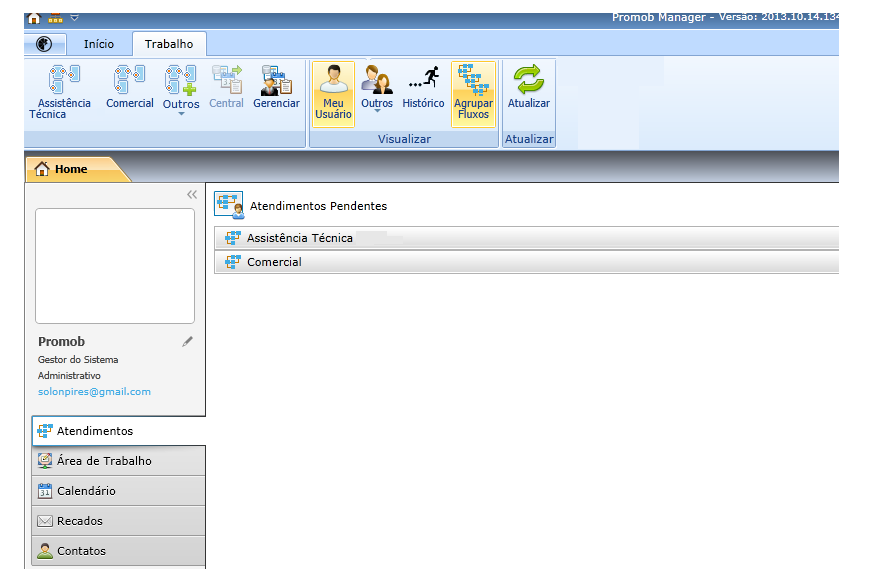Screen dimensions: 880x581
Task: Click the Administrativo text
Action: tap(69, 376)
